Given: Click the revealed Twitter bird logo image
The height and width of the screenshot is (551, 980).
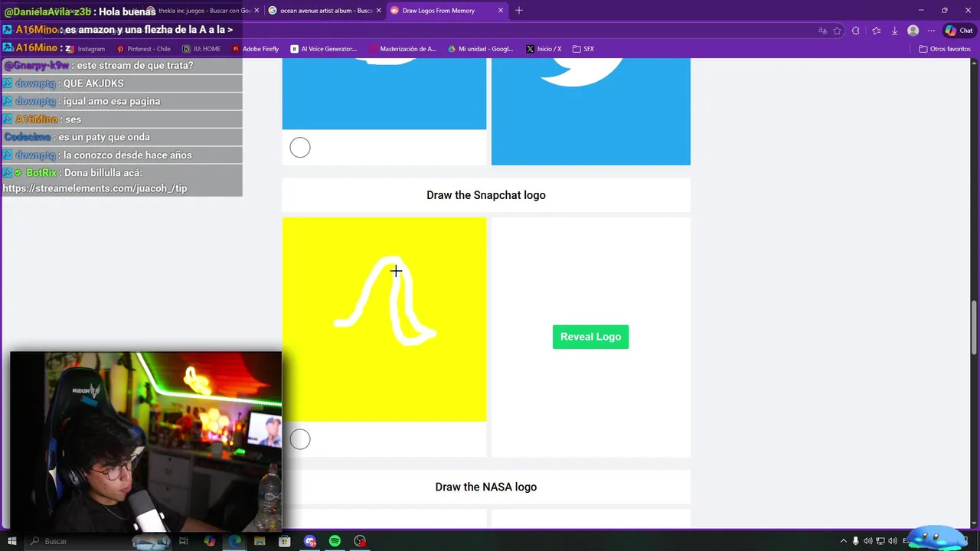Looking at the screenshot, I should pyautogui.click(x=590, y=111).
